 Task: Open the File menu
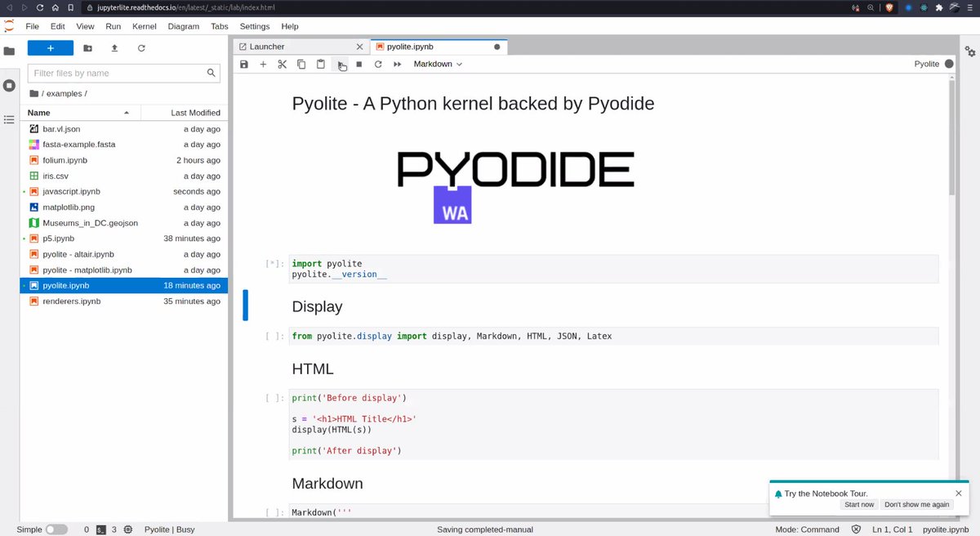pos(32,26)
